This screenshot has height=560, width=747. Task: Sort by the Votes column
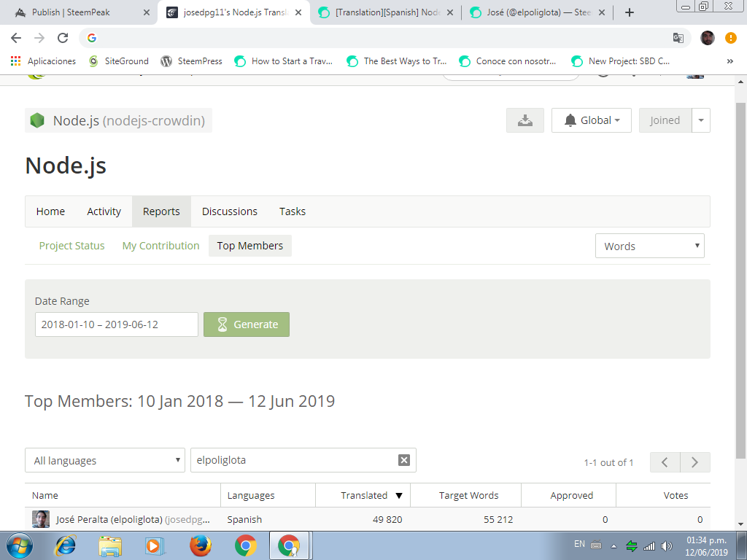(663, 495)
